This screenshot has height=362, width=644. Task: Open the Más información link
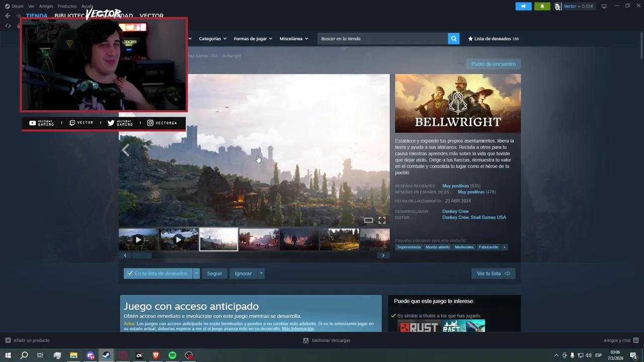[x=298, y=329]
